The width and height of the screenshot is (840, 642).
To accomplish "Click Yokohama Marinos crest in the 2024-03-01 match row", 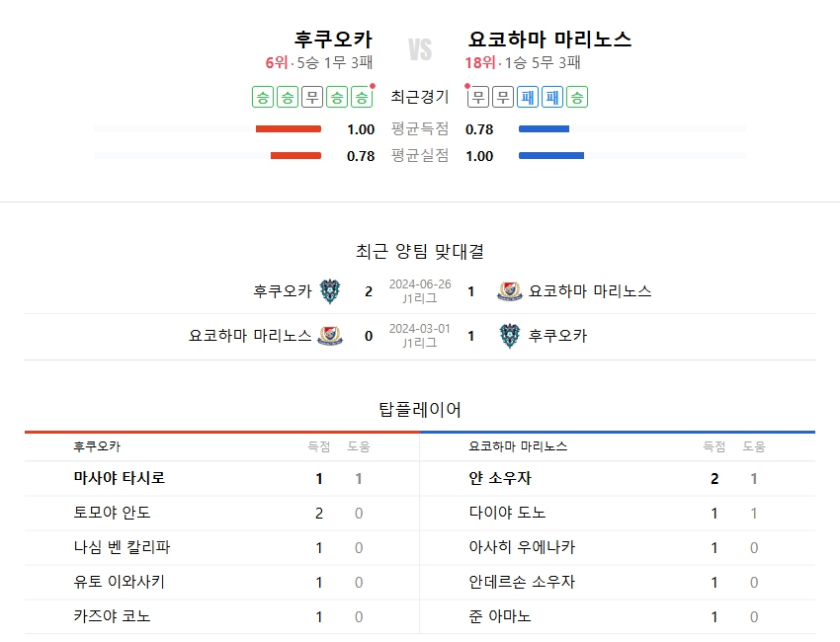I will [330, 336].
